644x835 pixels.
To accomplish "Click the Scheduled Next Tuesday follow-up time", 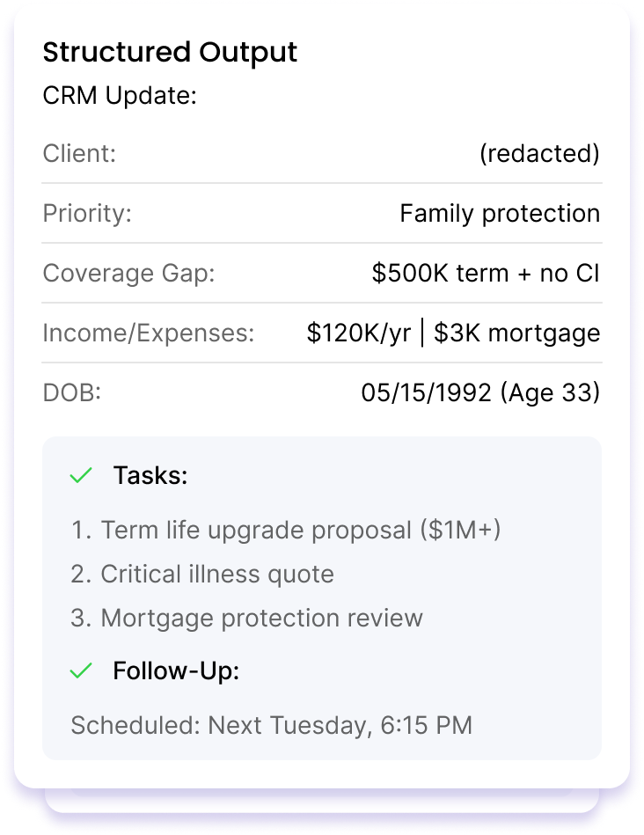I will [x=272, y=725].
